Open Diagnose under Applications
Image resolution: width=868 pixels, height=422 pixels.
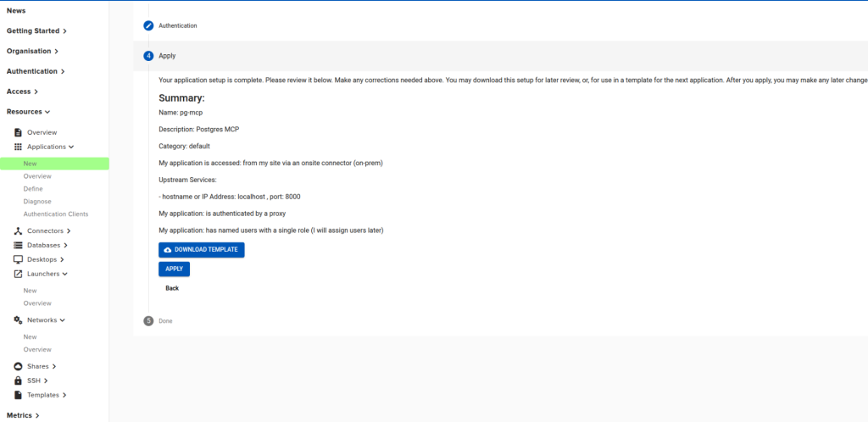click(x=37, y=202)
